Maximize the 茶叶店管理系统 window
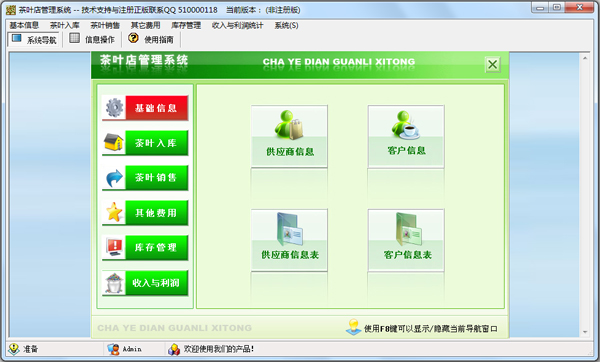Image resolution: width=600 pixels, height=362 pixels. coord(557,8)
